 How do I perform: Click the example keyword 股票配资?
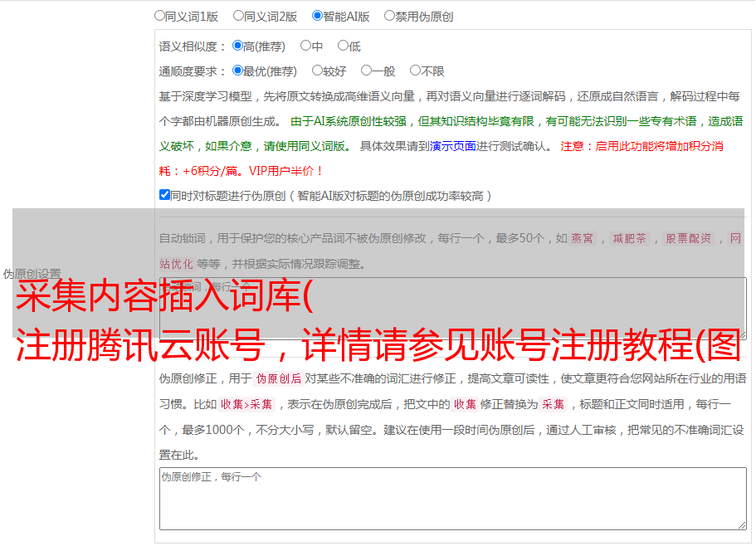(x=689, y=238)
